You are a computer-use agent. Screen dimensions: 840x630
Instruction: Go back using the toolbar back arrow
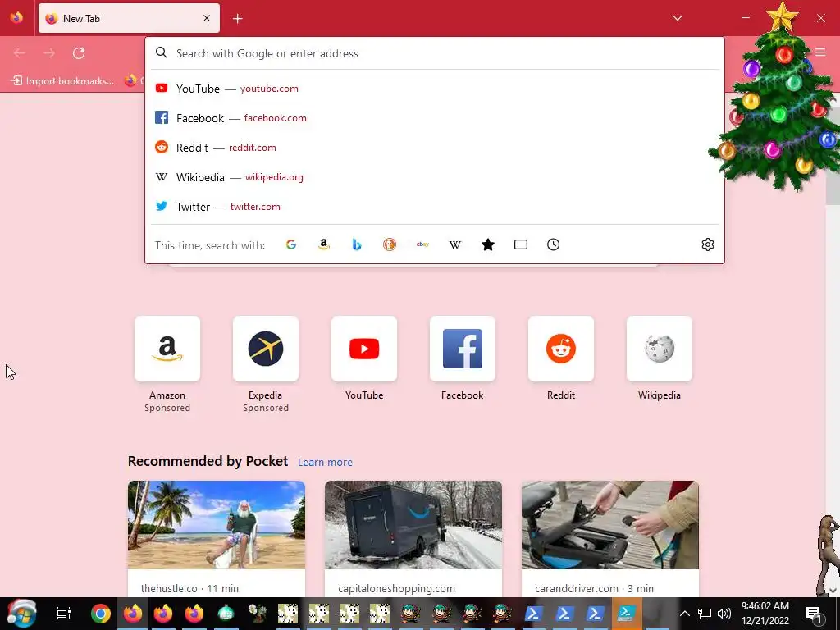pyautogui.click(x=20, y=53)
